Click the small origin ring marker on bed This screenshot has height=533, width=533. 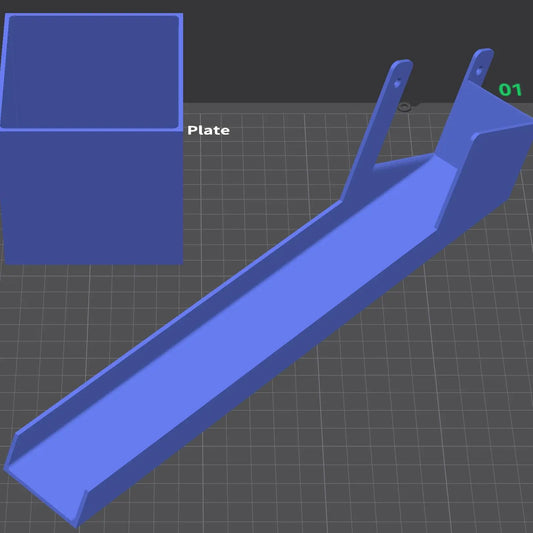pos(404,107)
